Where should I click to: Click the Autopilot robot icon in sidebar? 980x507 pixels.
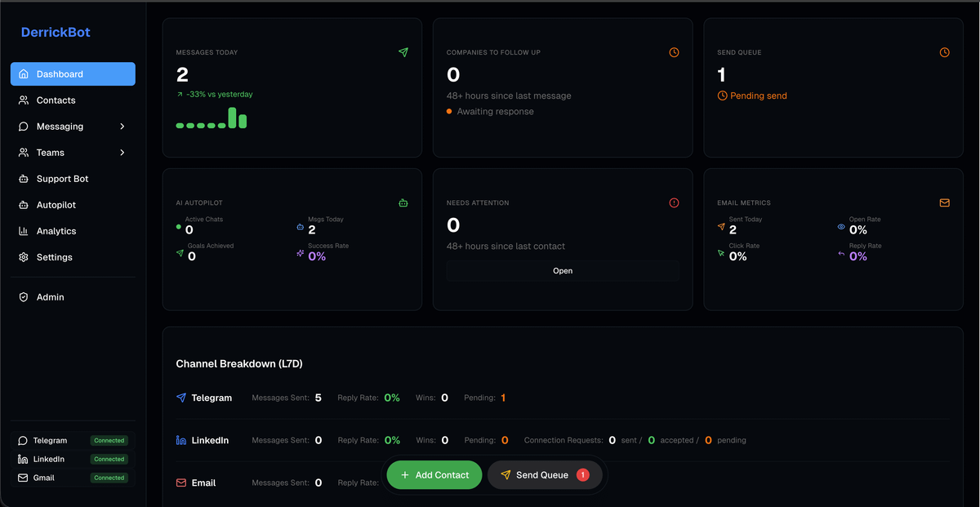click(24, 205)
